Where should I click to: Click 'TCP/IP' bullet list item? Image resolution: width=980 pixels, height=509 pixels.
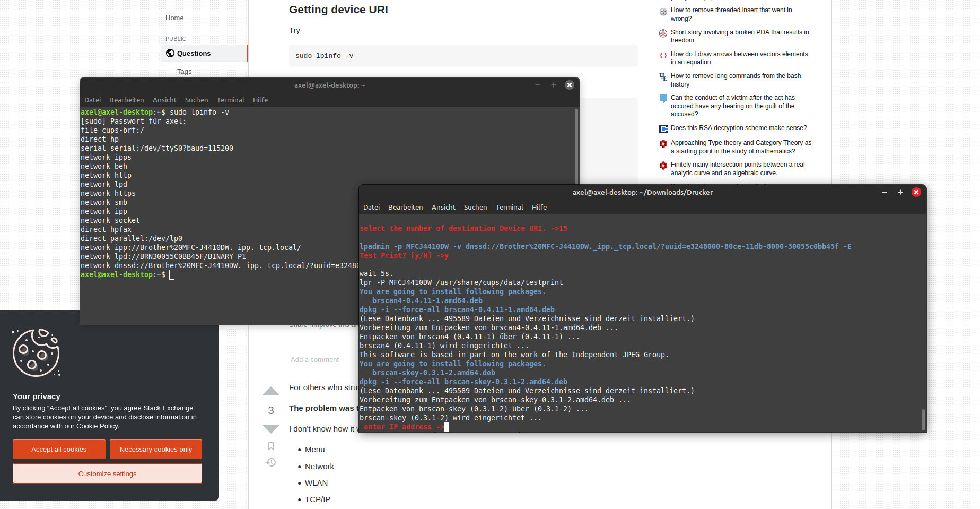(x=317, y=499)
